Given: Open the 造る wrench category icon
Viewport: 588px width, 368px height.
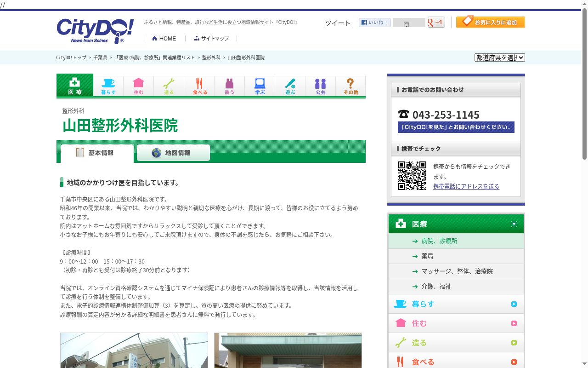Looking at the screenshot, I should pos(169,86).
